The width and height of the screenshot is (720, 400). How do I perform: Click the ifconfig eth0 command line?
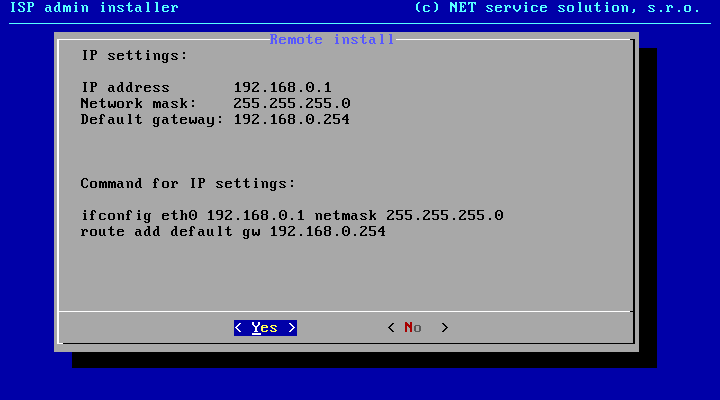tap(292, 215)
